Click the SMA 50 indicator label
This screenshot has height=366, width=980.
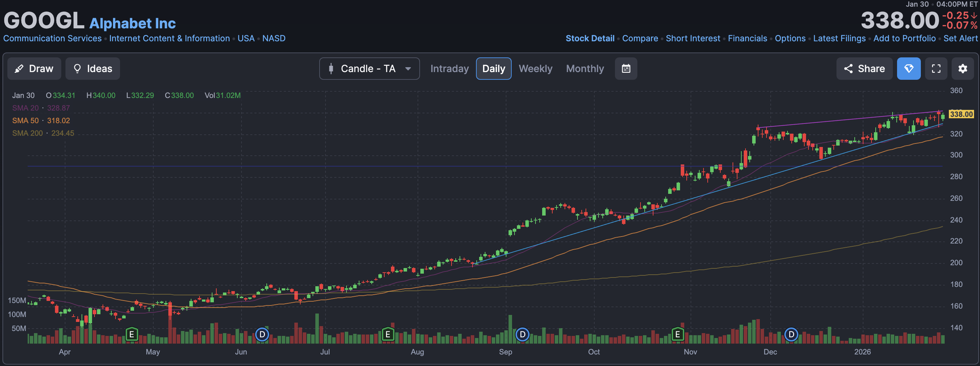[x=41, y=121]
